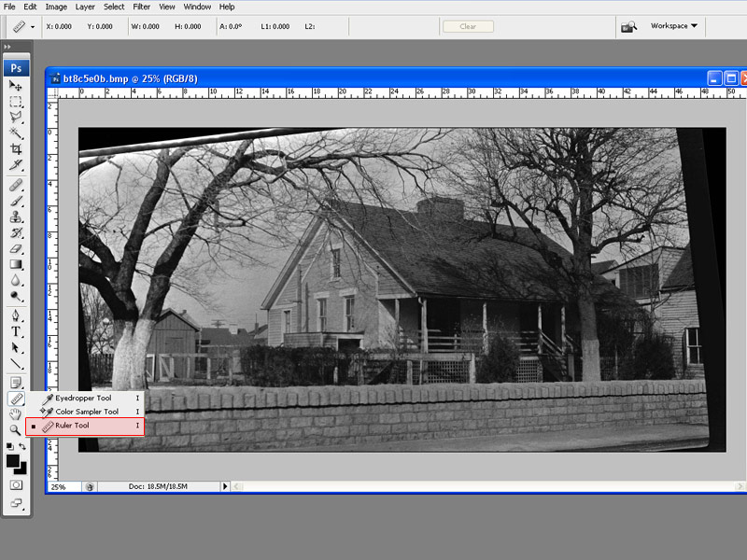
Task: Click the Clear button in options bar
Action: coord(468,27)
